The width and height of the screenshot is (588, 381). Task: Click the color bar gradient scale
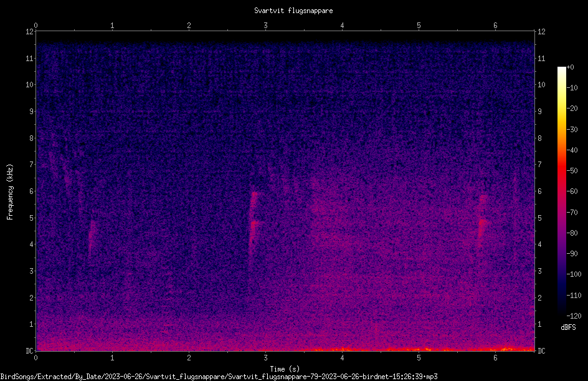[x=561, y=191]
